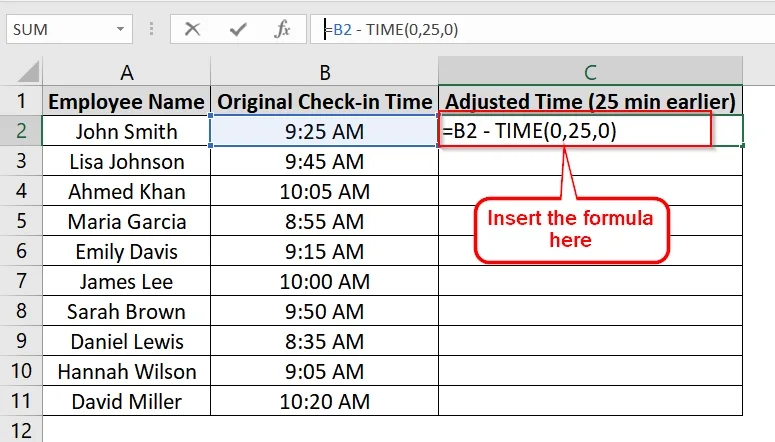Click the 8:35 AM cell
Image resolution: width=775 pixels, height=442 pixels.
[324, 341]
